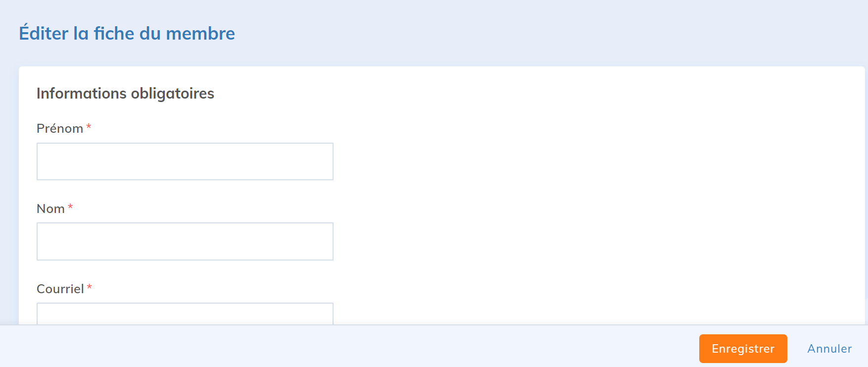
Task: Click the Éditer la fiche du membre title
Action: (x=127, y=34)
